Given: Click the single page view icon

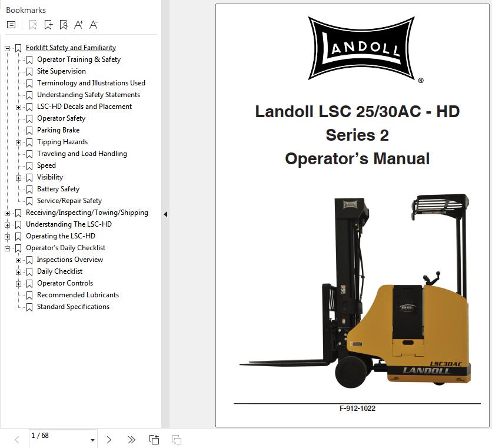Looking at the screenshot, I should pos(154,439).
